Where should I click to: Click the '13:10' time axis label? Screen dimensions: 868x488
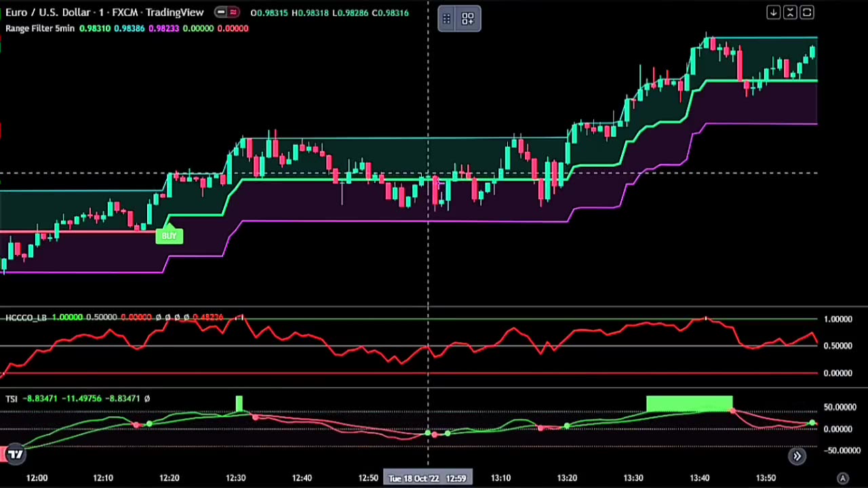[x=500, y=478]
